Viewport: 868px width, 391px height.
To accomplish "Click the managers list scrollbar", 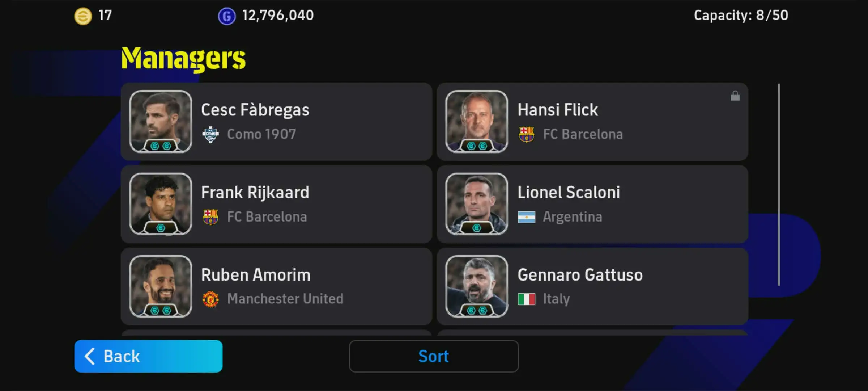I will point(779,185).
